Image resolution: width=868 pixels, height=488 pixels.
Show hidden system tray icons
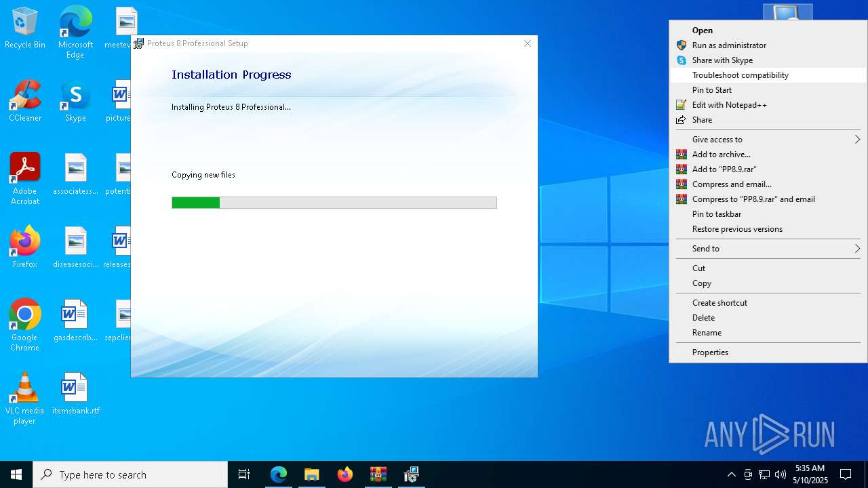731,474
